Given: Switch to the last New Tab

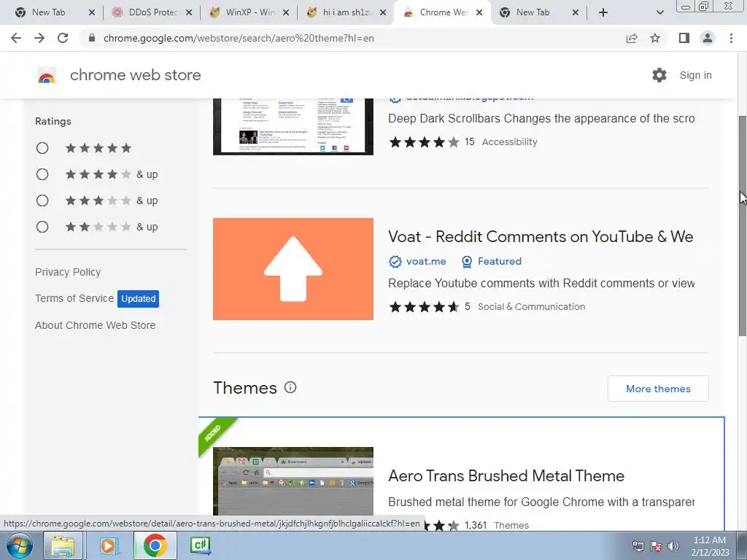Looking at the screenshot, I should click(x=532, y=12).
